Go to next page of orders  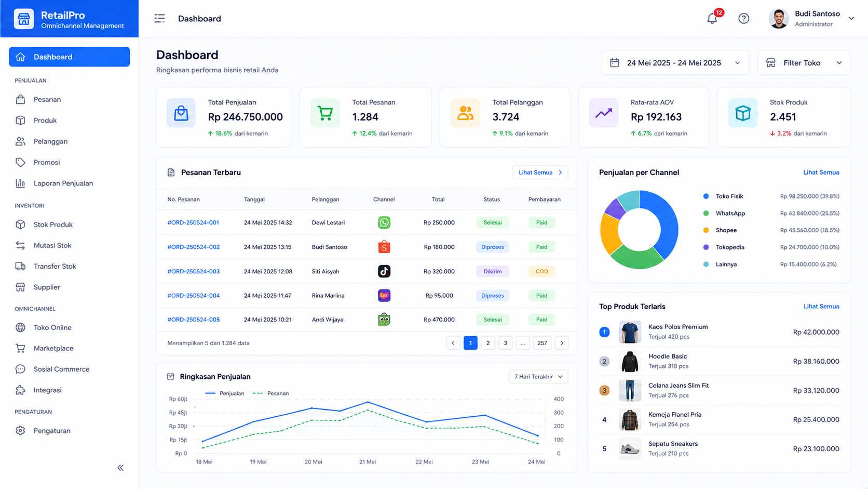point(562,343)
